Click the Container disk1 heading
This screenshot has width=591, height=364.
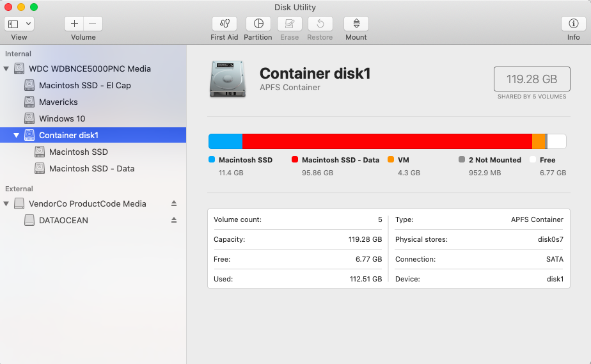315,74
